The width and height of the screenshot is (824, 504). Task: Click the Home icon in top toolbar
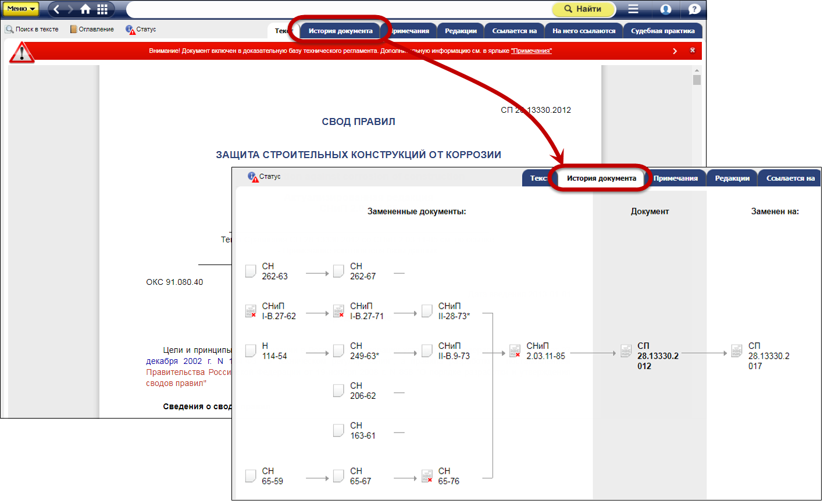click(x=85, y=9)
